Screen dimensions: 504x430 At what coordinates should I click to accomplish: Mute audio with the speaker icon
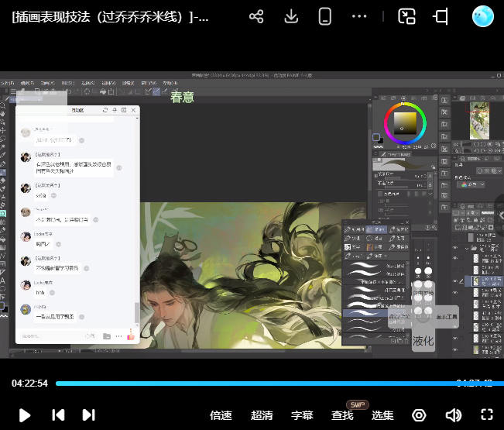pos(454,415)
